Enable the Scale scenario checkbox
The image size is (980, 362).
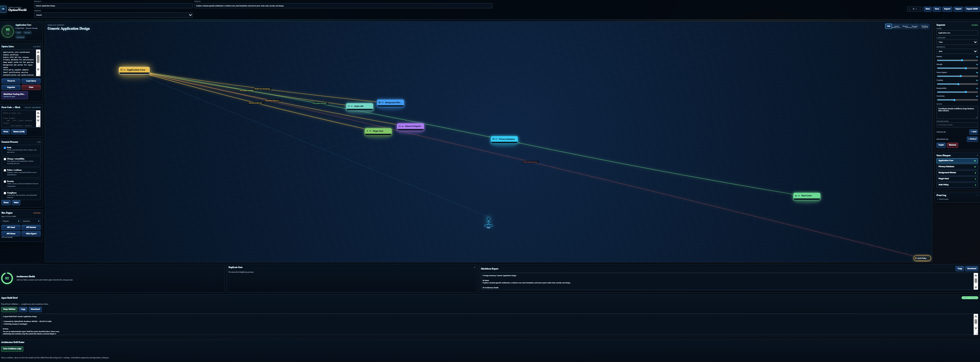pos(5,148)
